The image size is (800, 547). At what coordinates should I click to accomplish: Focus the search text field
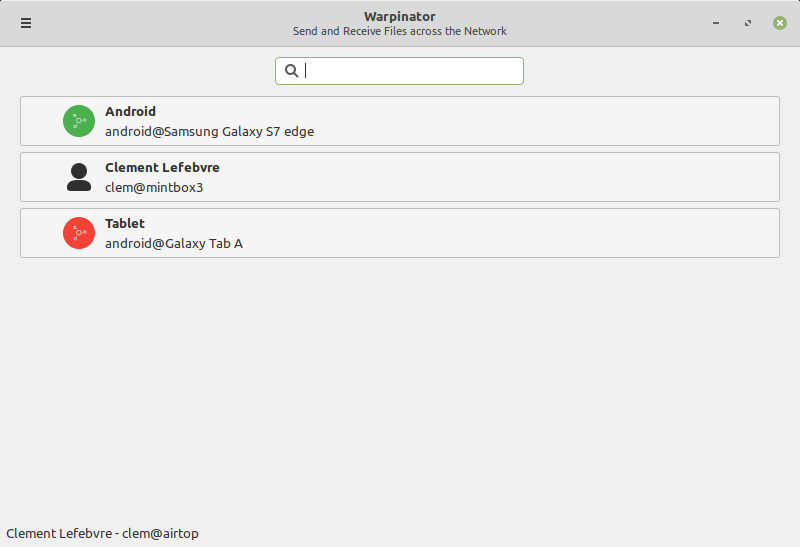[x=410, y=71]
